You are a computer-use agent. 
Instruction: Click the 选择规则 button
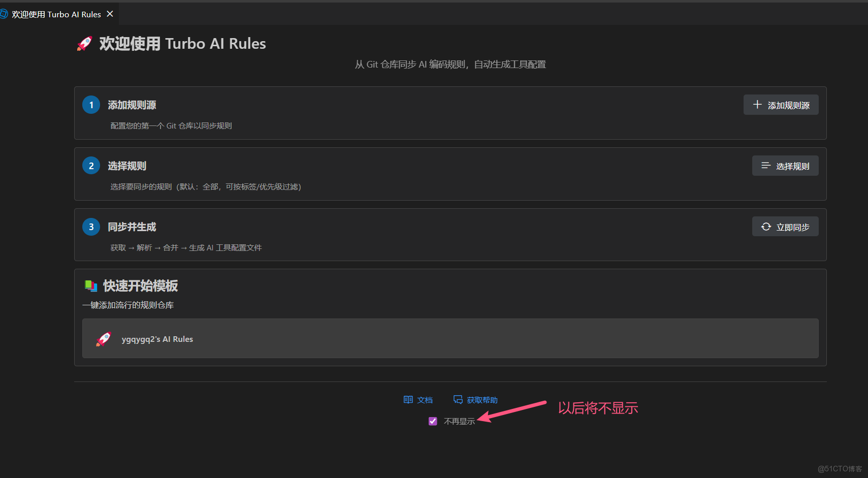tap(785, 166)
